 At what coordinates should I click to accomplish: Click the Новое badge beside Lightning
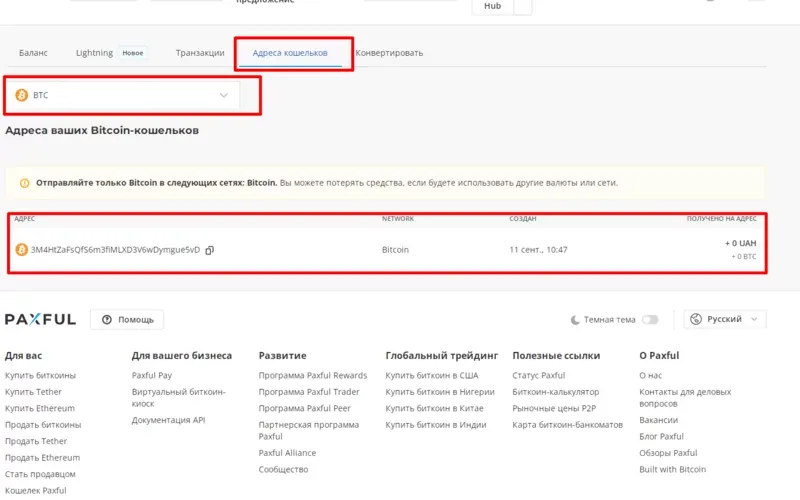[x=133, y=53]
